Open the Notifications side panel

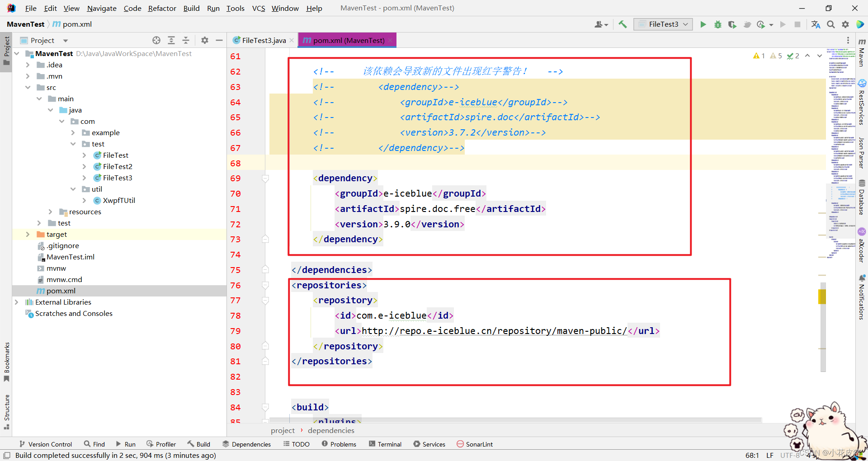[x=862, y=297]
